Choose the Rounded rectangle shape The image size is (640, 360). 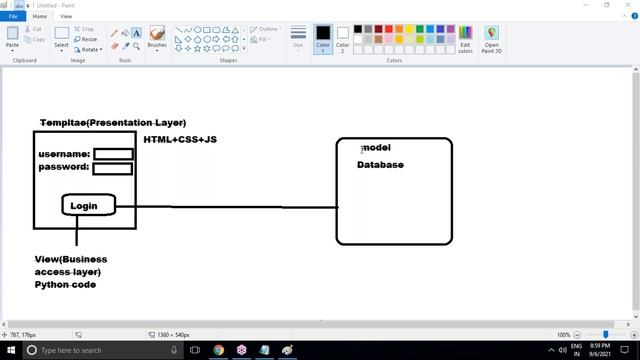[x=216, y=30]
